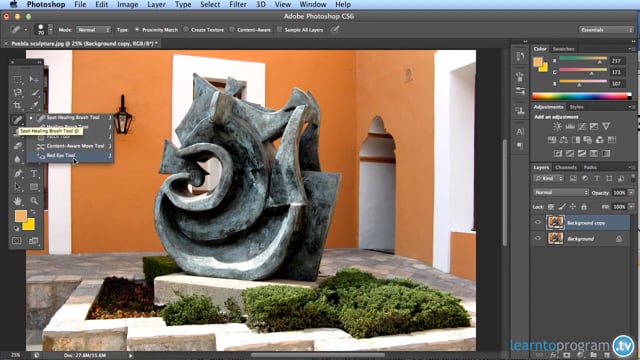Image resolution: width=640 pixels, height=360 pixels.
Task: Add a Vibrance adjustment
Action: pos(606,127)
